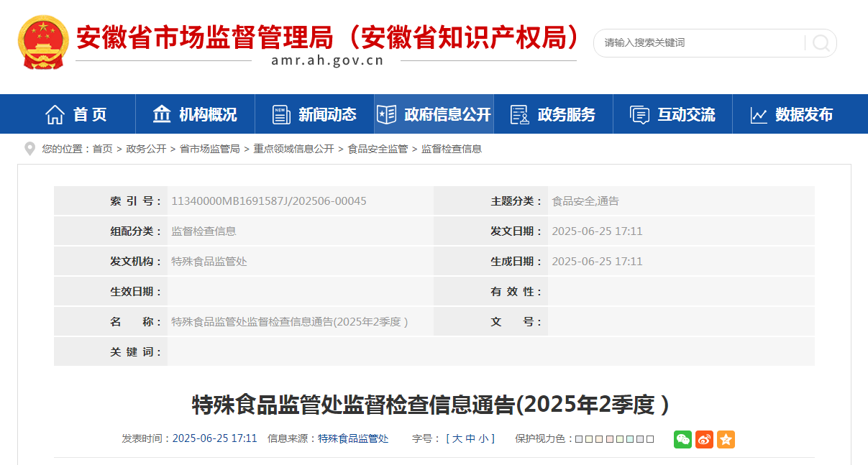The height and width of the screenshot is (465, 868).
Task: Click the open-book icon beside 政府信息公开
Action: pyautogui.click(x=386, y=114)
